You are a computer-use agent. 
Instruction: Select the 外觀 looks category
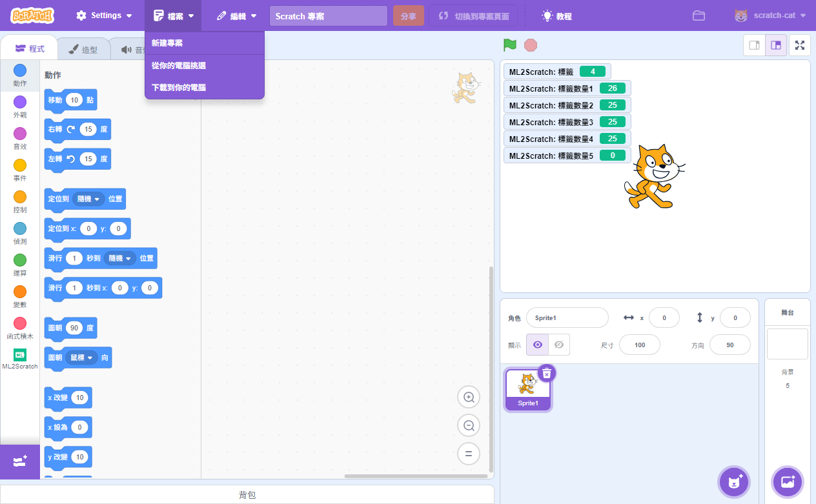point(20,107)
